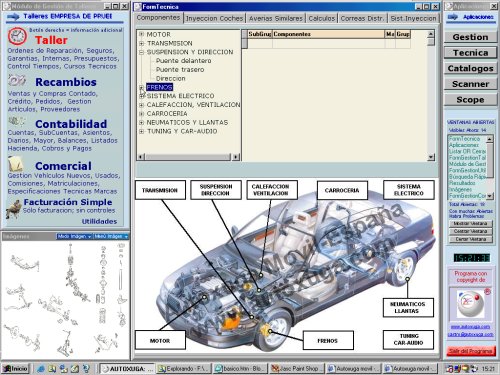Open the Correas Distr. tab

(362, 19)
